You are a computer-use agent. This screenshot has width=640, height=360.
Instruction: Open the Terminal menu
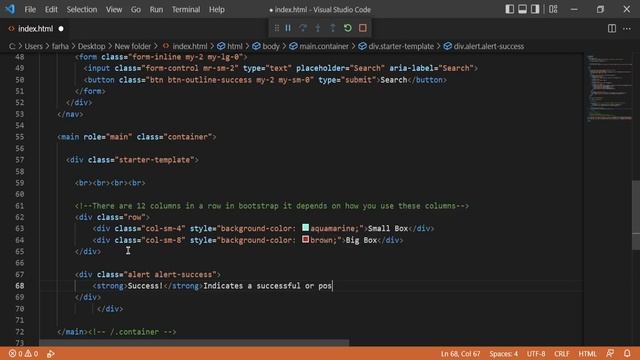pyautogui.click(x=186, y=9)
